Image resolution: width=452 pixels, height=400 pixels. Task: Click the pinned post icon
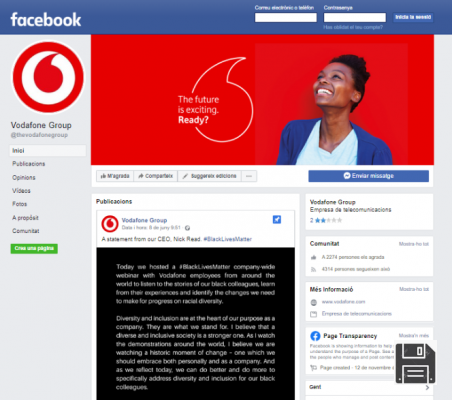tap(277, 219)
